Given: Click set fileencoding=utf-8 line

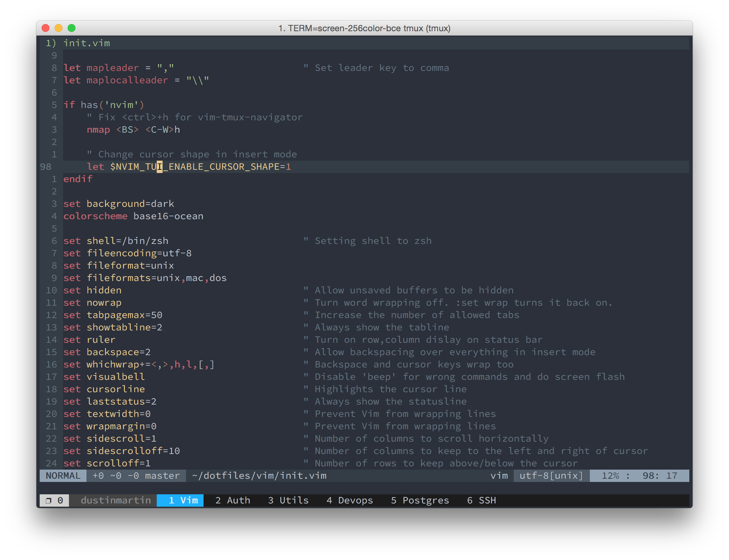Looking at the screenshot, I should [127, 253].
